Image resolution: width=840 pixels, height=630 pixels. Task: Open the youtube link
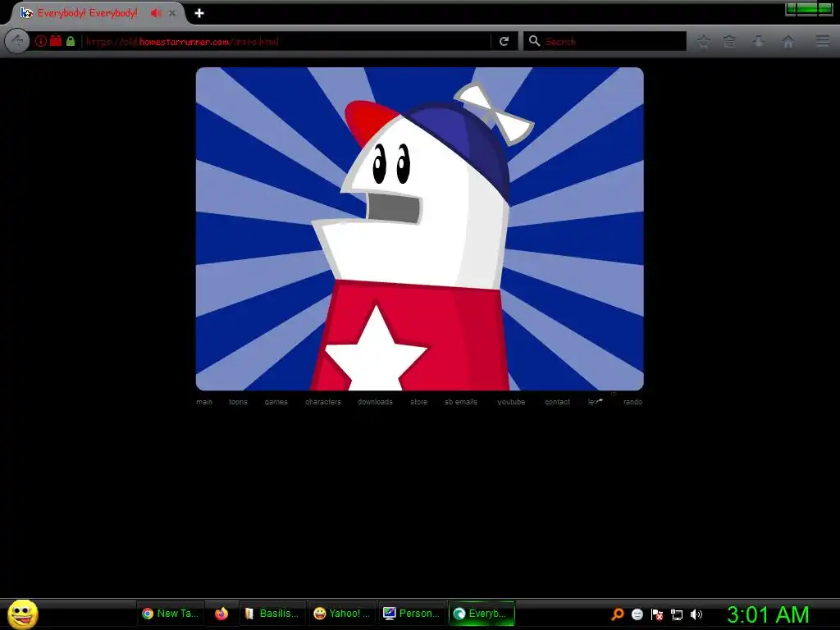[x=511, y=402]
